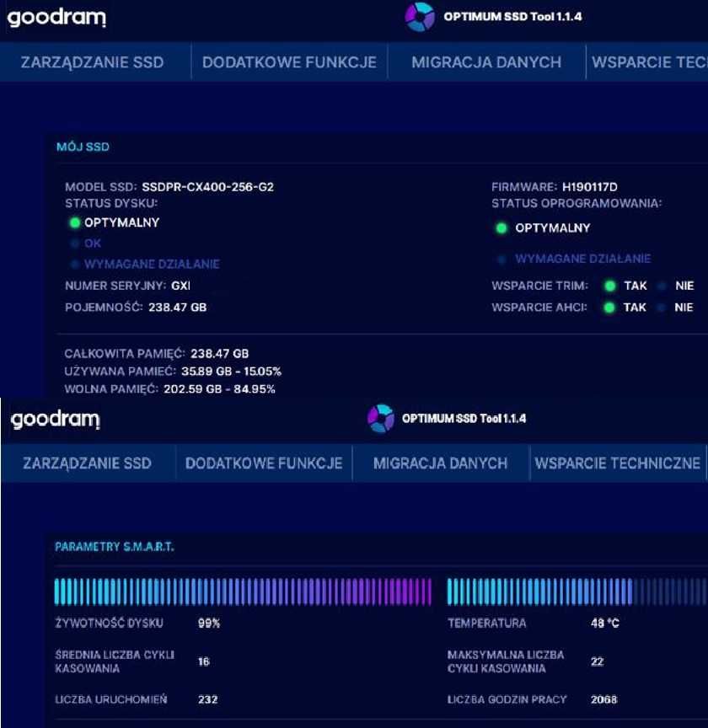Click the Parametry S.M.A.R.T. heading
708x728 pixels.
click(x=115, y=547)
